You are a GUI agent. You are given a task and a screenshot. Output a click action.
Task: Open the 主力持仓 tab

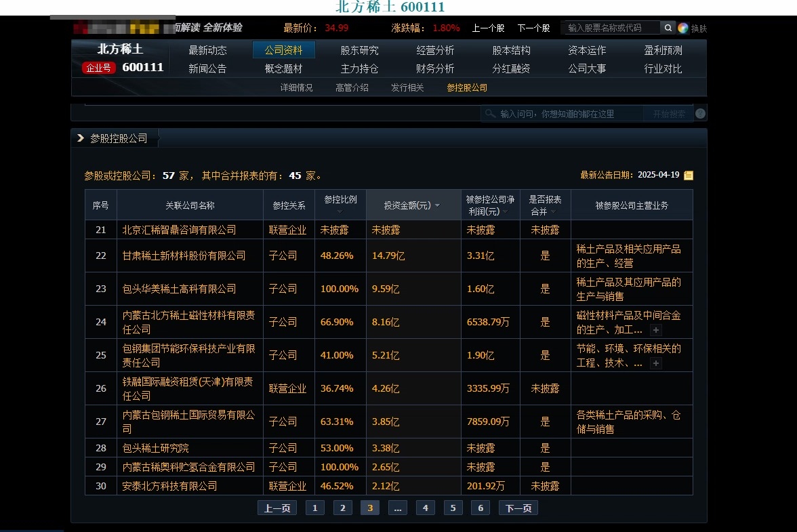(x=359, y=68)
